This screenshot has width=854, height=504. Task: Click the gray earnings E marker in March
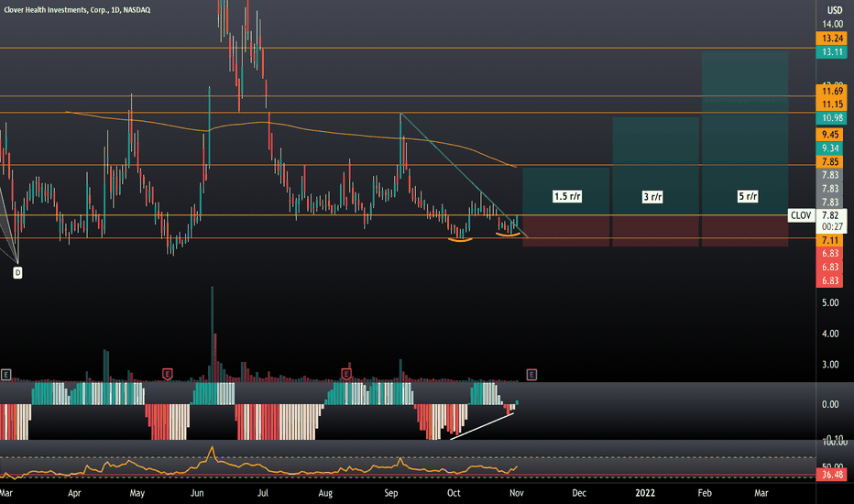[5, 374]
